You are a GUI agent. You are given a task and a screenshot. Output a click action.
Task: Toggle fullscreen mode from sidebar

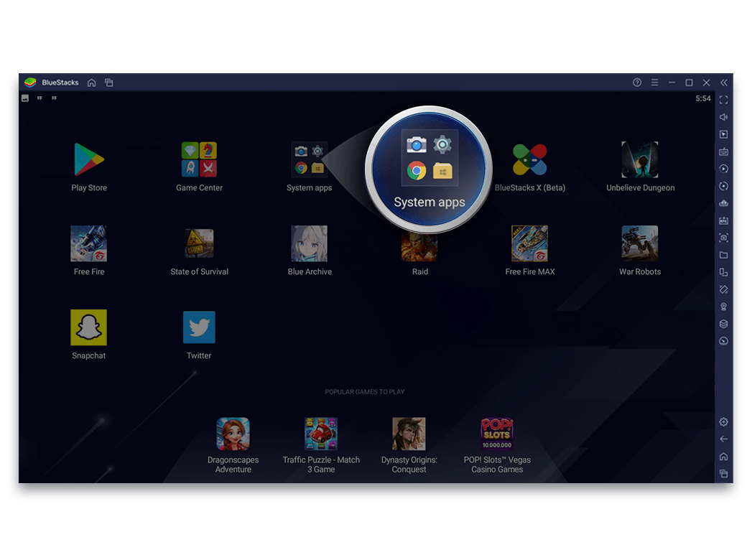pos(723,100)
